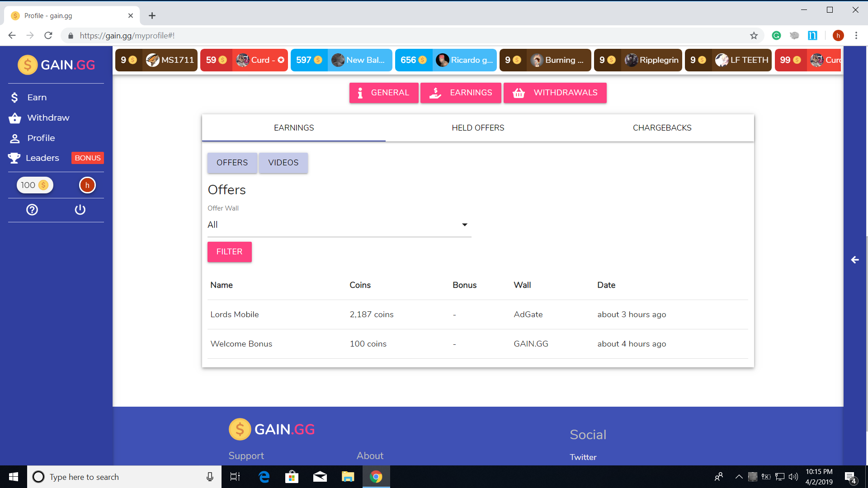Viewport: 868px width, 488px height.
Task: Click the power logout icon
Action: 80,210
